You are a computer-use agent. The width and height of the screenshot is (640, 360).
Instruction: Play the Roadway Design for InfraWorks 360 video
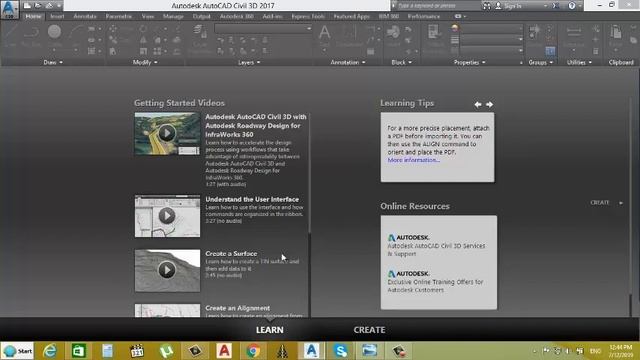click(167, 133)
